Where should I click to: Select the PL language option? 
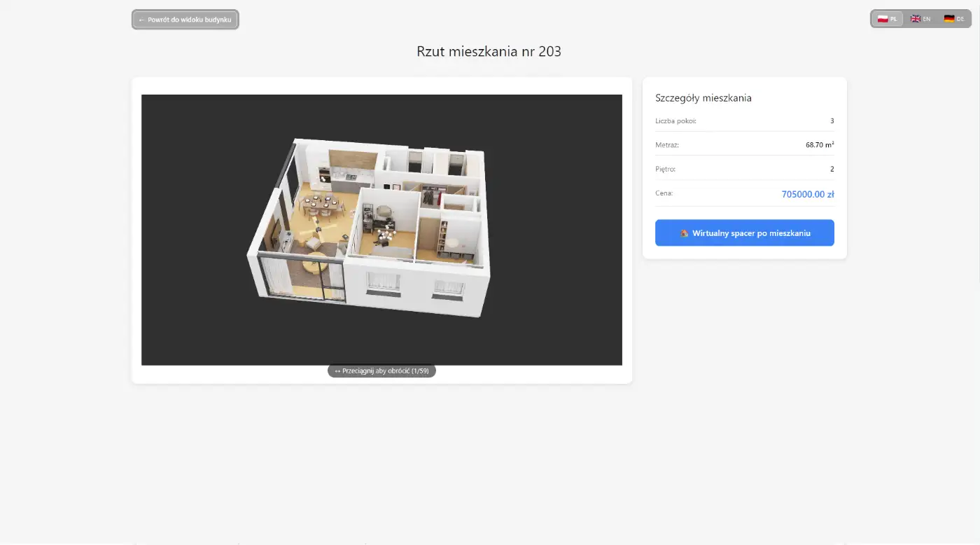tap(888, 19)
